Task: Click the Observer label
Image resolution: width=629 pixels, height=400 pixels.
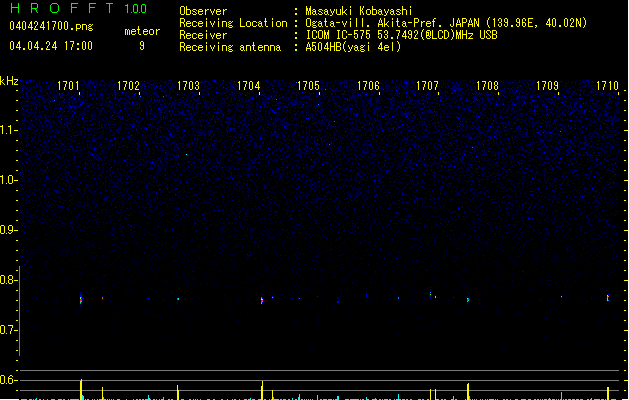Action: coord(203,11)
